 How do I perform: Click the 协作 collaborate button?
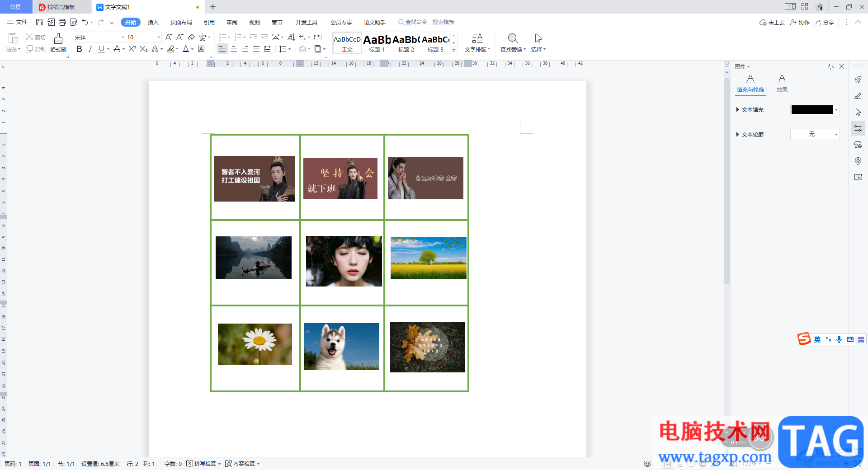coord(800,22)
